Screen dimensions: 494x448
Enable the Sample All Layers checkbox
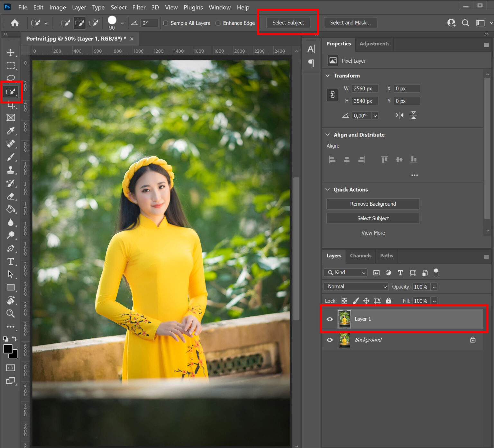(166, 23)
